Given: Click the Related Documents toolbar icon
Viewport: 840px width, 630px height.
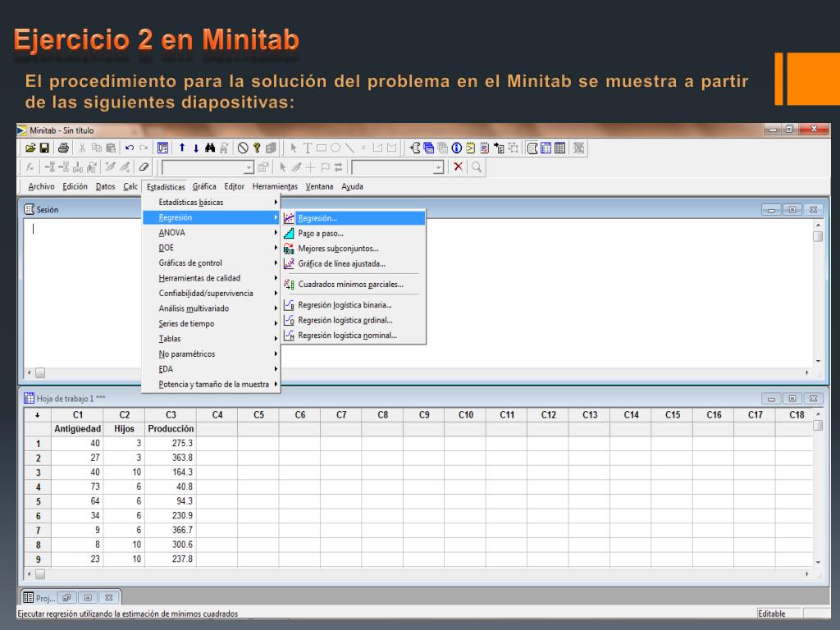Looking at the screenshot, I should coord(499,148).
